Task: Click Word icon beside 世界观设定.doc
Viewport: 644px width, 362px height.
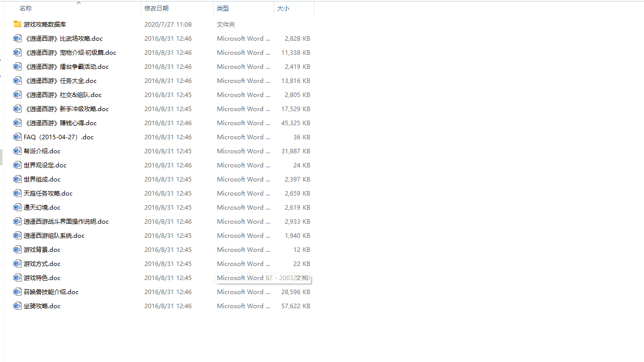Action: coord(18,165)
